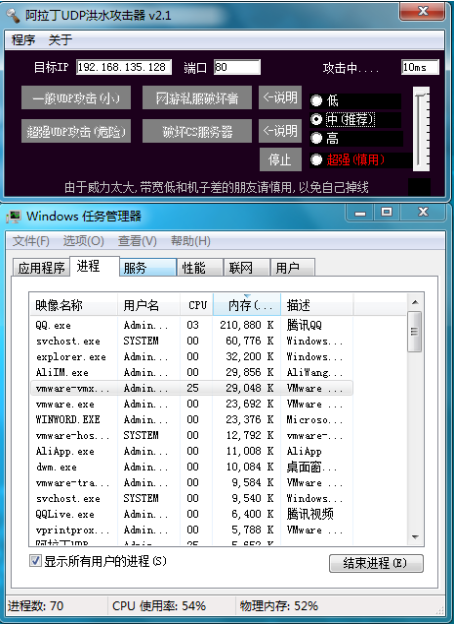Switch to the 性能 tab
The width and height of the screenshot is (454, 626).
pos(200,267)
